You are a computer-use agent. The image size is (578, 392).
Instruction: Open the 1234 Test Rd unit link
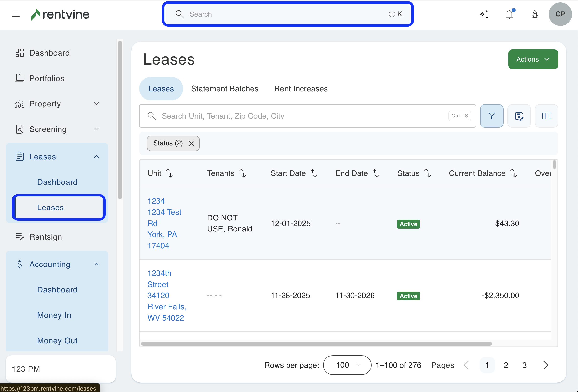tap(164, 212)
